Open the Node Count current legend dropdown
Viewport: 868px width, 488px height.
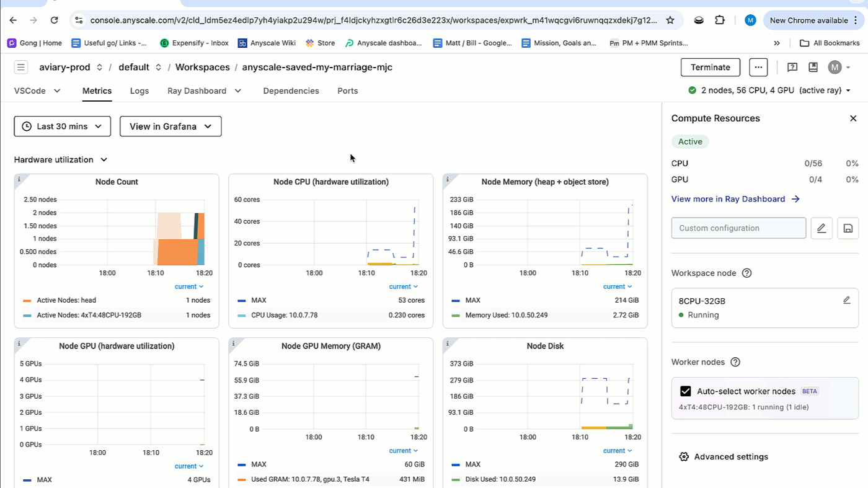click(x=190, y=286)
